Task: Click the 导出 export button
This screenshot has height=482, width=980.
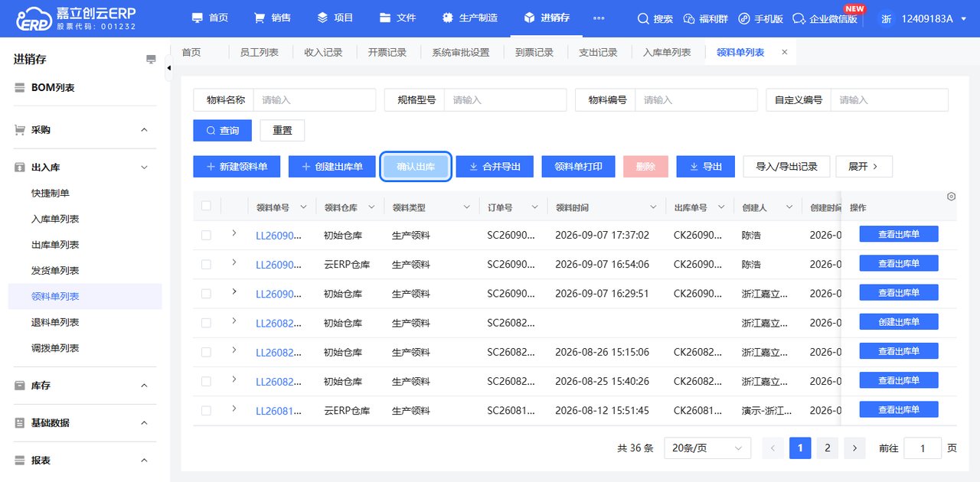Action: point(706,167)
